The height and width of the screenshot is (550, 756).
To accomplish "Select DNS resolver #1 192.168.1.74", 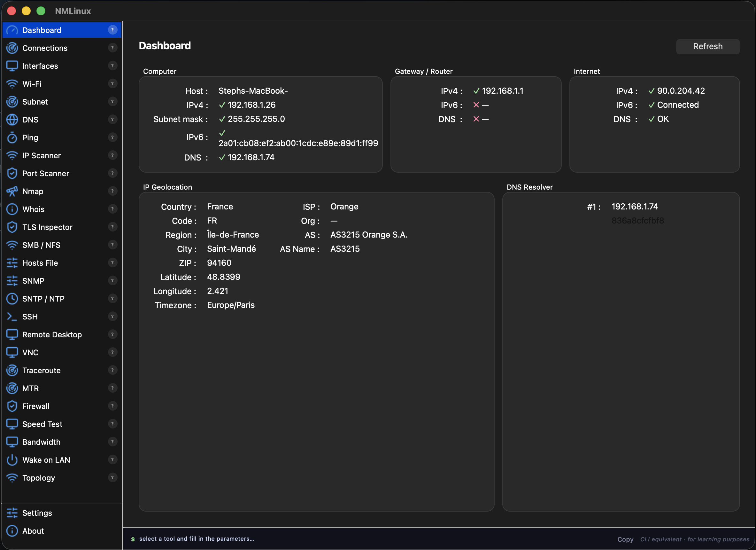I will [x=635, y=207].
